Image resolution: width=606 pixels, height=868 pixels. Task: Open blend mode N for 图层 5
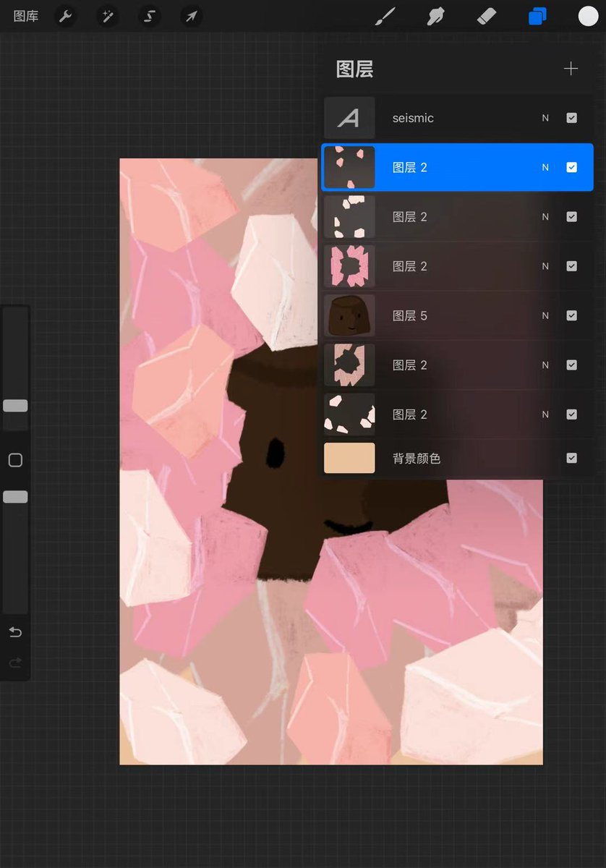click(545, 315)
